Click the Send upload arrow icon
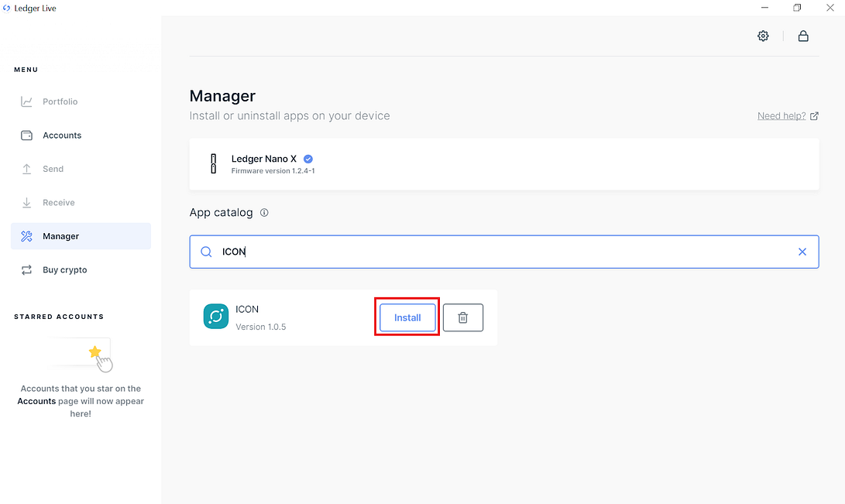This screenshot has height=504, width=845. (26, 169)
